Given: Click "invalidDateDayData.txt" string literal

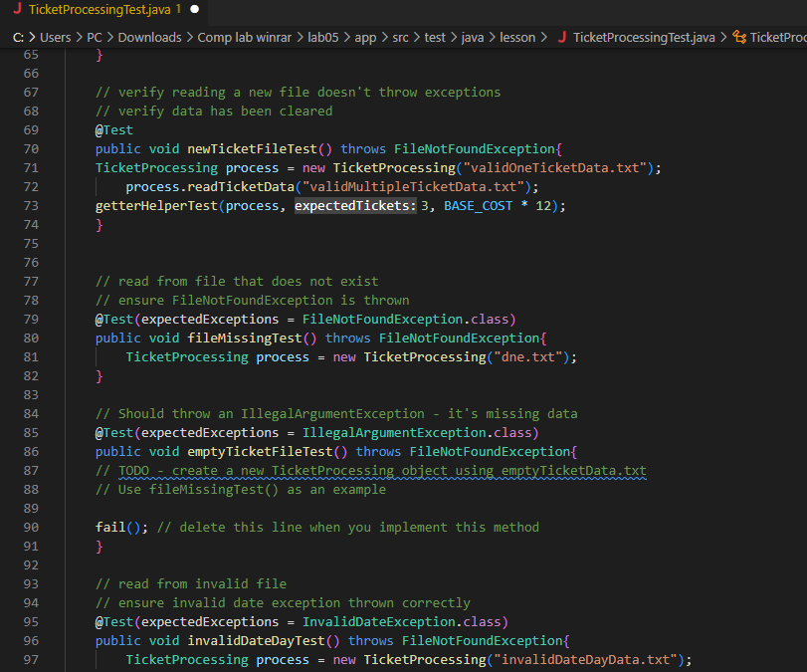Looking at the screenshot, I should point(586,660).
